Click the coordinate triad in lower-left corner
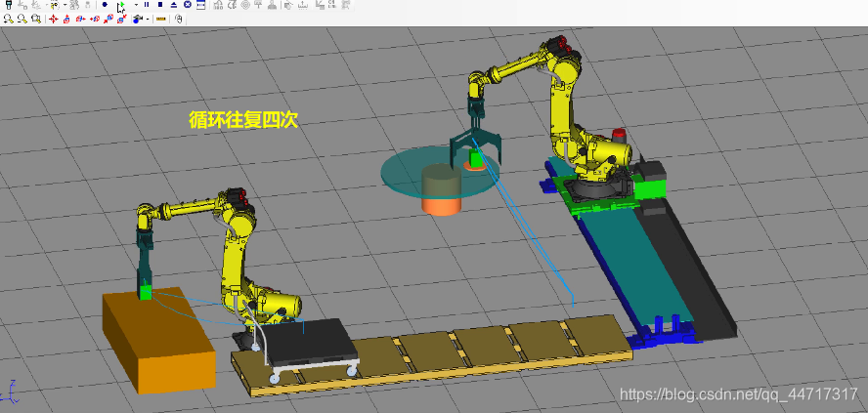The height and width of the screenshot is (413, 868). click(9, 391)
